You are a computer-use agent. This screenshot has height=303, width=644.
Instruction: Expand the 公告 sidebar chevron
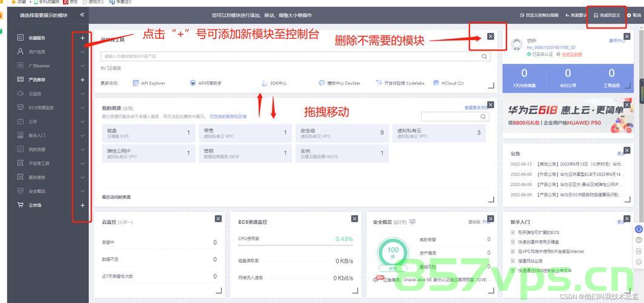pos(82,122)
